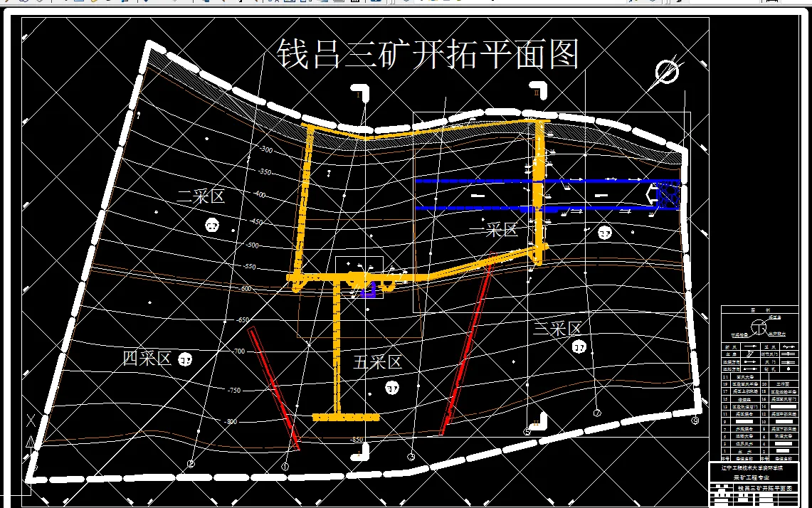Select the yellow horizontal bar at the shaft bottom
The width and height of the screenshot is (812, 508).
click(x=346, y=417)
